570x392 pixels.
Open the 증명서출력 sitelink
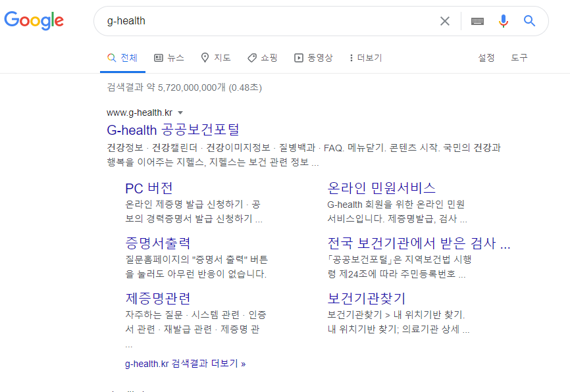click(158, 243)
